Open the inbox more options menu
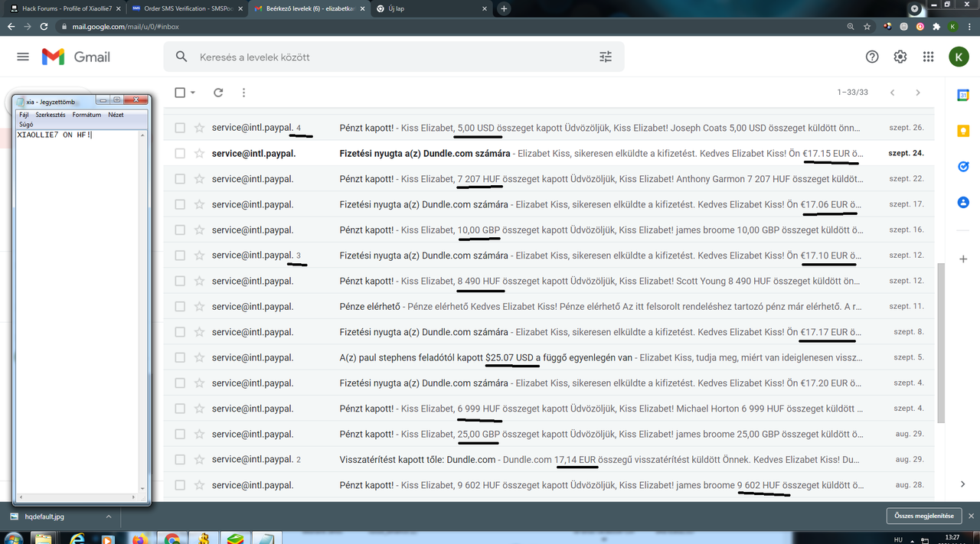The height and width of the screenshot is (544, 980). (243, 93)
